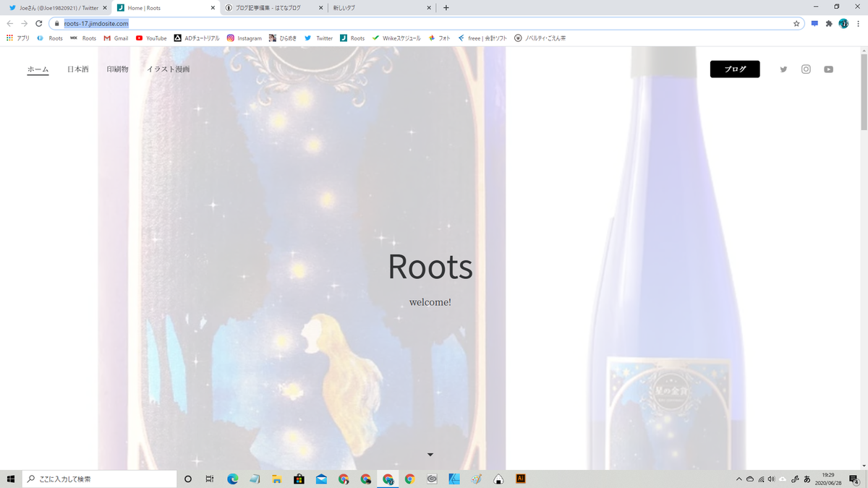
Task: Open the Extensions puzzle icon
Action: [829, 23]
